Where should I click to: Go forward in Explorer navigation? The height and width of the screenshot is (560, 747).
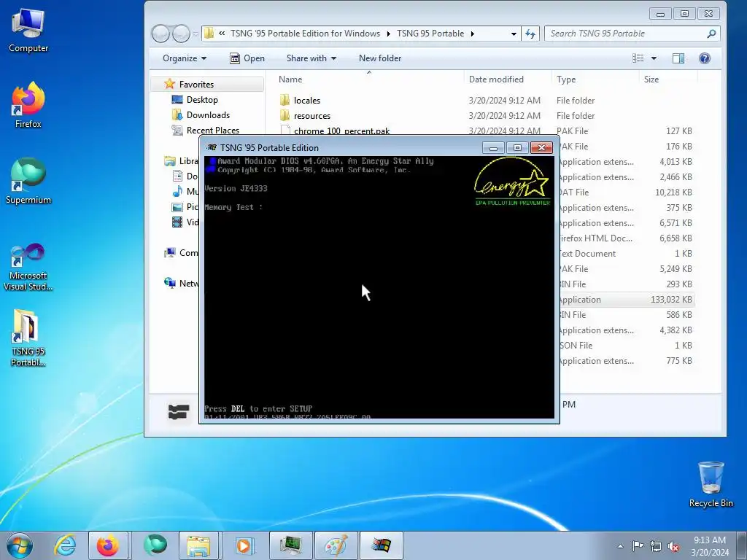click(181, 34)
